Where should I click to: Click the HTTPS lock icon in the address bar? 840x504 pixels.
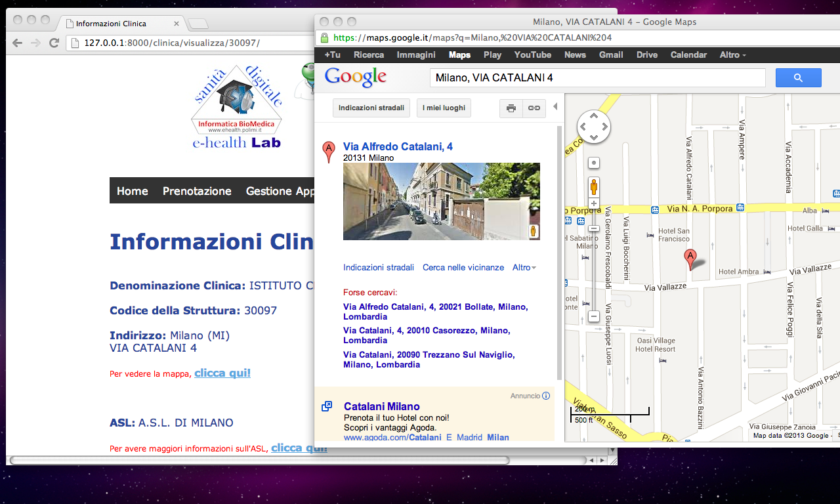324,37
